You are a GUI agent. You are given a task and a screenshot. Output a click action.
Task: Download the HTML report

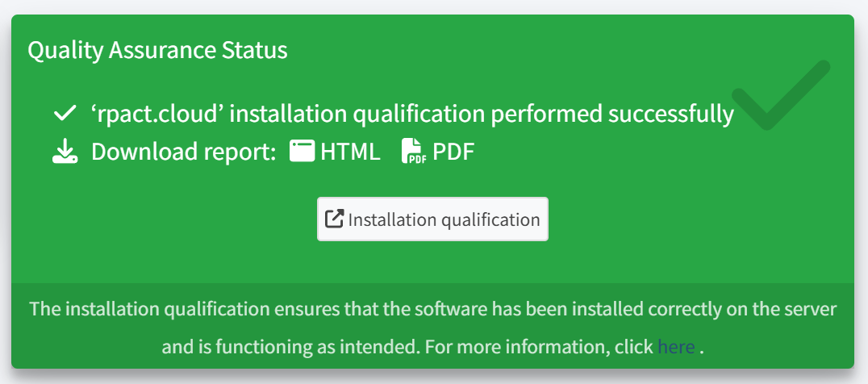pyautogui.click(x=350, y=152)
